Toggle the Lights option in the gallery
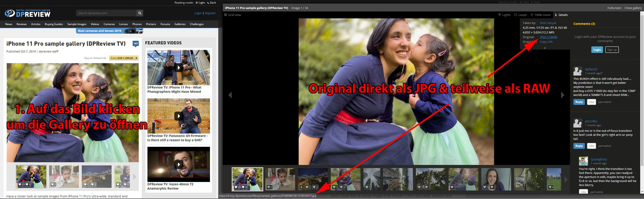Viewport: 644px width, 199px height. (x=504, y=15)
